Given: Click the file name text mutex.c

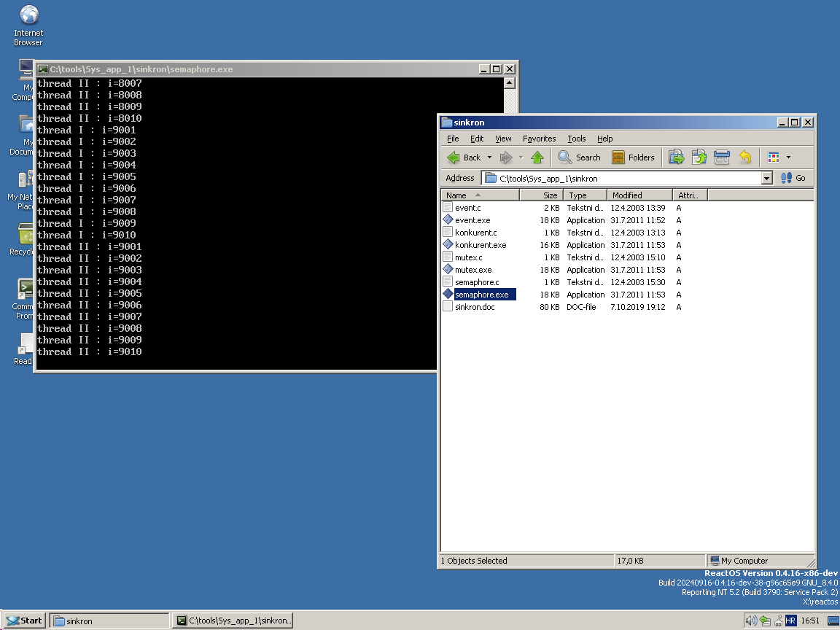Looking at the screenshot, I should point(468,257).
